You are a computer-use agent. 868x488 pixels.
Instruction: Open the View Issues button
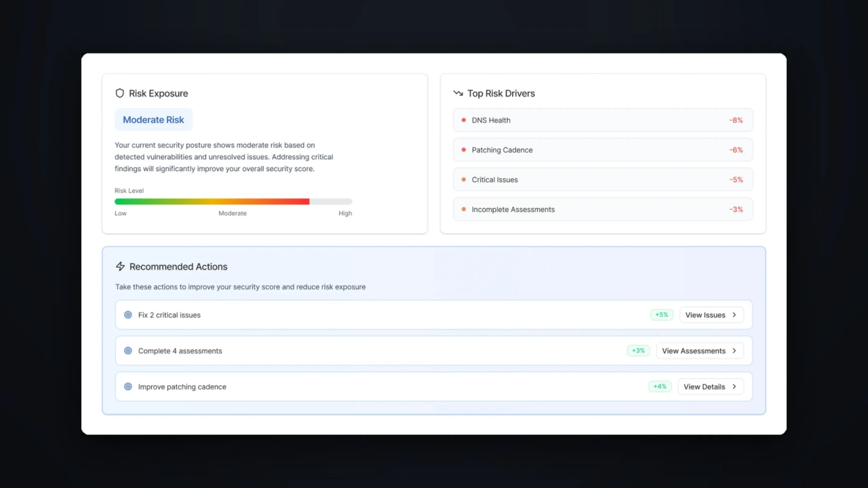712,315
